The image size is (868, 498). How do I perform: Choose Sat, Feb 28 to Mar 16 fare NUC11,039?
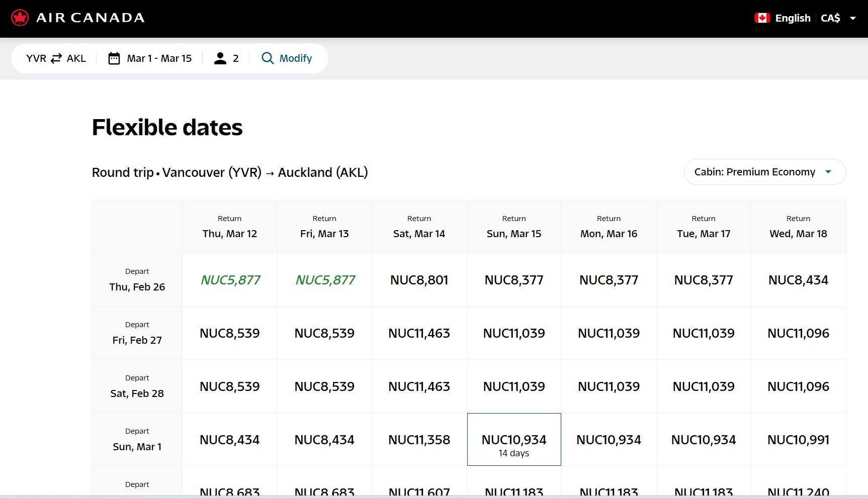[x=609, y=386]
